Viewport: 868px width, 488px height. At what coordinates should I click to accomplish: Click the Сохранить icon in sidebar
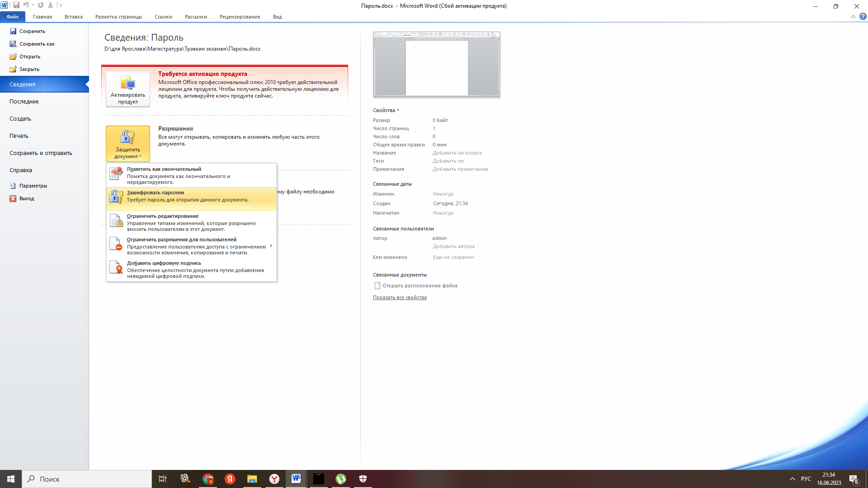point(13,31)
